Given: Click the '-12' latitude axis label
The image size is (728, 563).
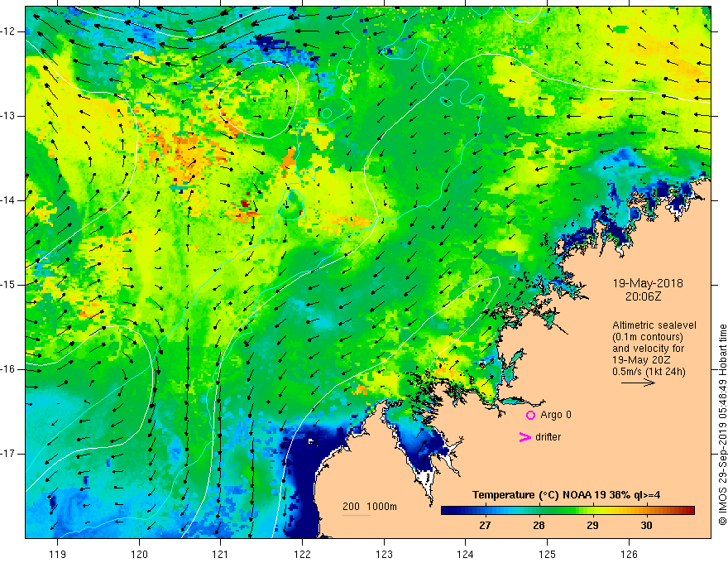Looking at the screenshot, I should pyautogui.click(x=9, y=31).
